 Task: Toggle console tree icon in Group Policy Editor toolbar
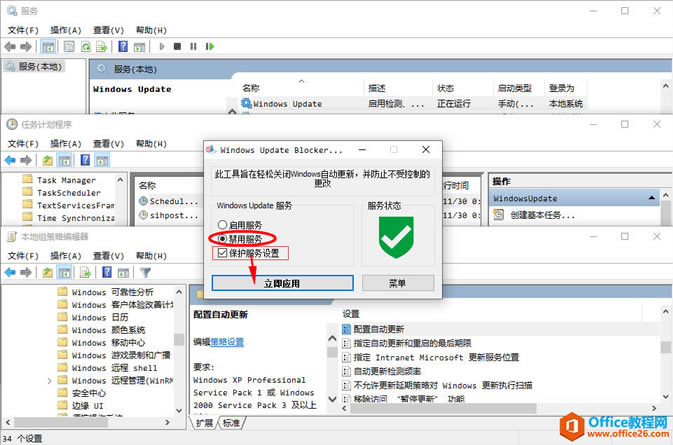(x=64, y=272)
